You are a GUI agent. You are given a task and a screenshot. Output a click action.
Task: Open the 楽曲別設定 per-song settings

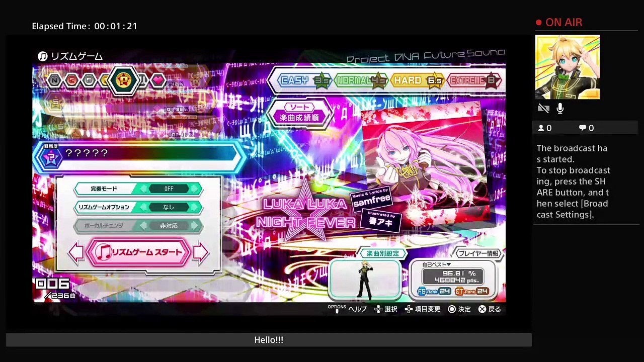coord(383,253)
